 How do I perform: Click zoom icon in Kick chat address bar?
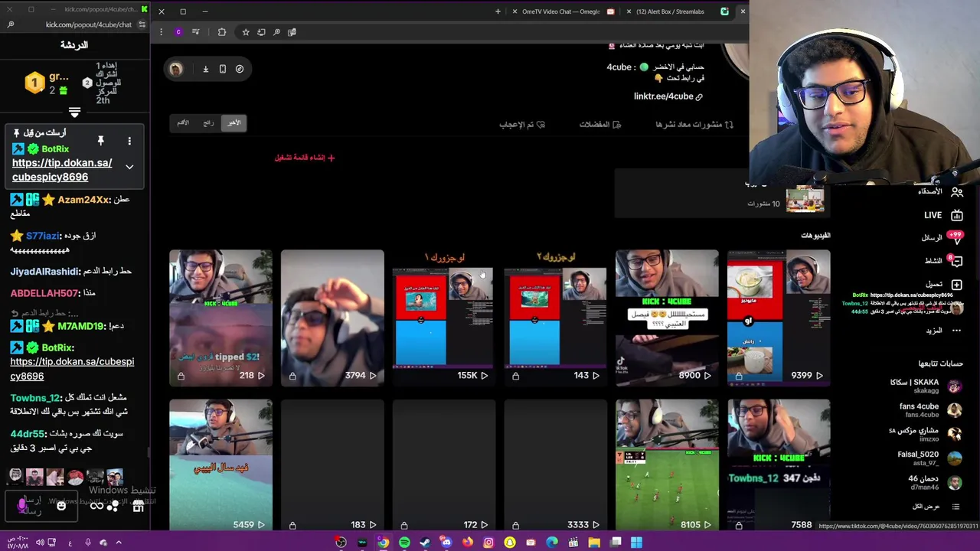pos(10,24)
